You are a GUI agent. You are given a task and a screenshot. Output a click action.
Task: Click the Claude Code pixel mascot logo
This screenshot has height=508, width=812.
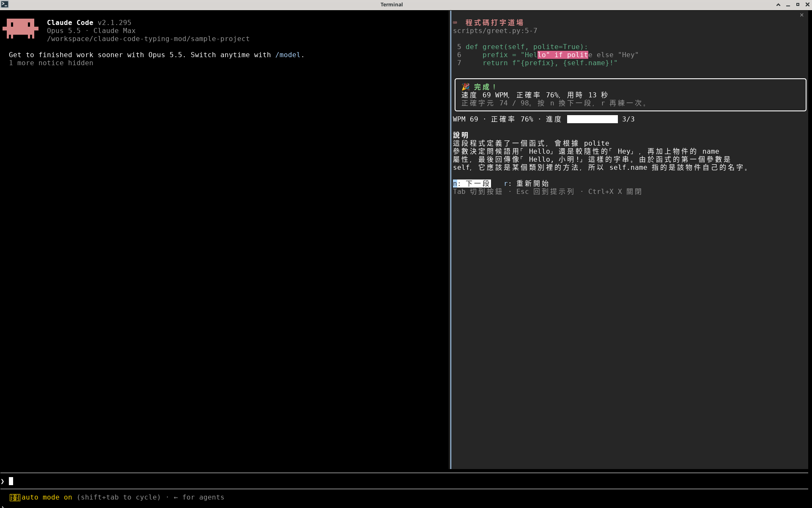coord(20,28)
